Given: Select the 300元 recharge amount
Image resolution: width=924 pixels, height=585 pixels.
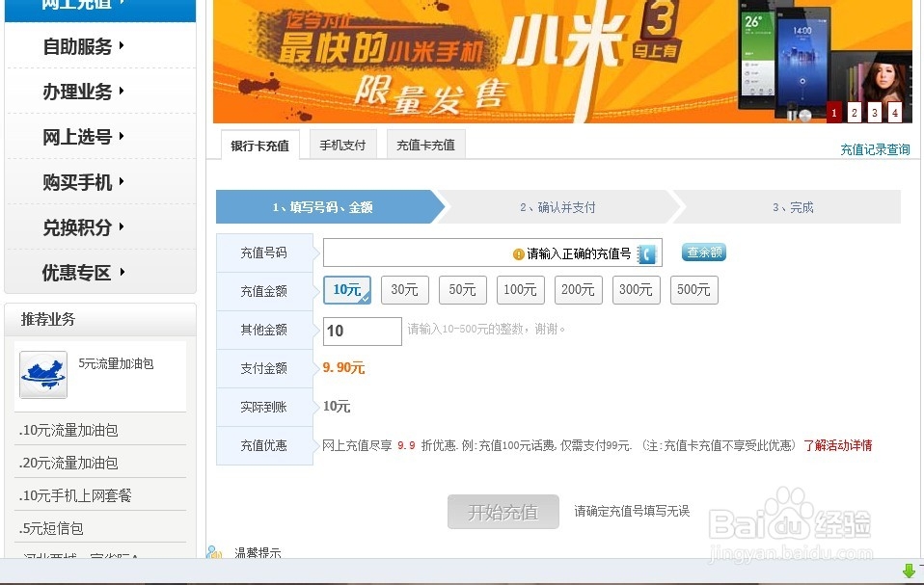Looking at the screenshot, I should click(636, 289).
